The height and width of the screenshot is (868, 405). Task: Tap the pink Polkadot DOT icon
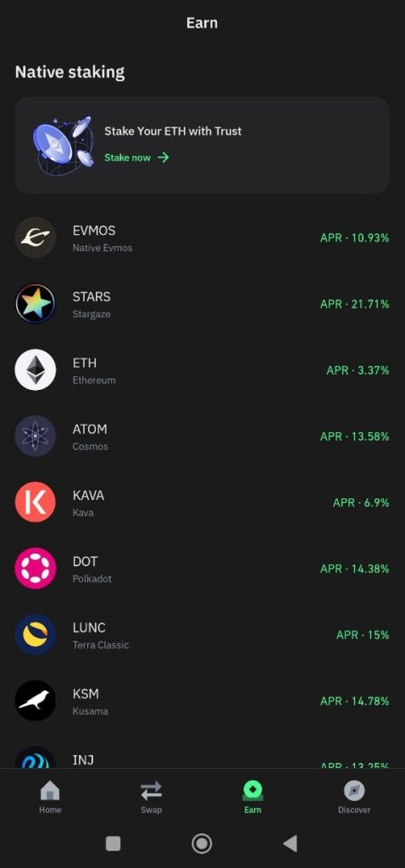[x=36, y=569]
